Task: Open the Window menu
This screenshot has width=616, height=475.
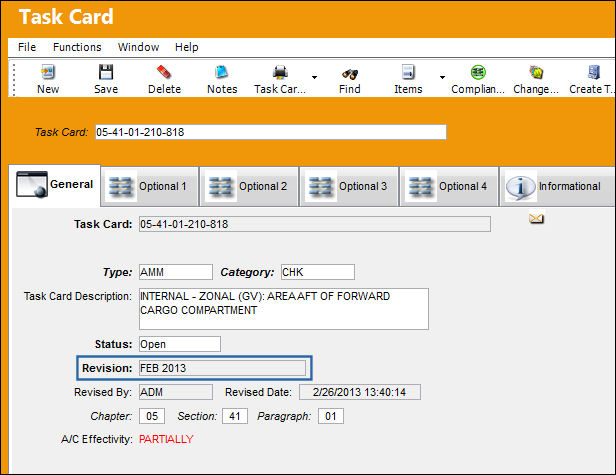Action: click(x=138, y=47)
